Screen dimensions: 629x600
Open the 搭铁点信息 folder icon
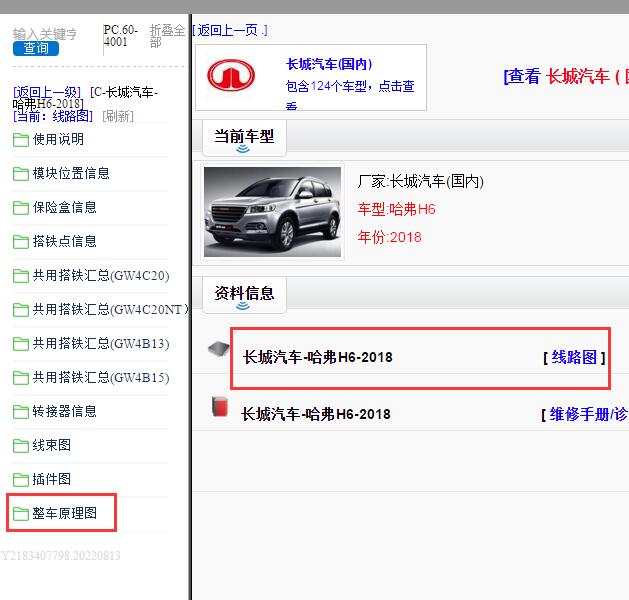click(x=20, y=241)
